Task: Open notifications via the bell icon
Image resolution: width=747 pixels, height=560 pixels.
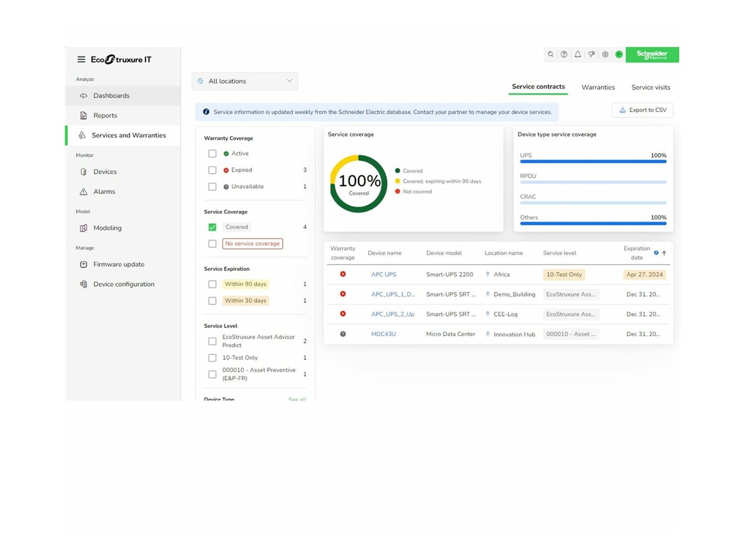Action: (x=578, y=54)
